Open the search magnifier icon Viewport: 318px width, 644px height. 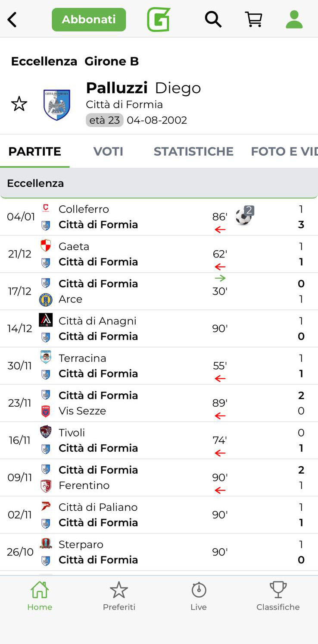tap(213, 20)
